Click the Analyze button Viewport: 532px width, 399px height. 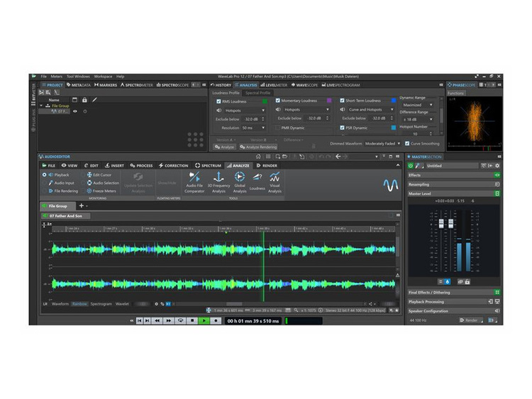pos(223,147)
